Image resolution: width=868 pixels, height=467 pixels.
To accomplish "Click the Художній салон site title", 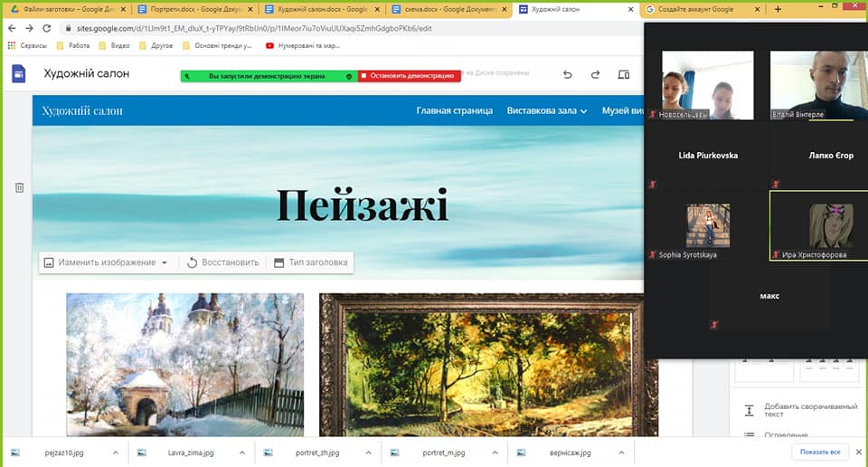I will tap(82, 110).
